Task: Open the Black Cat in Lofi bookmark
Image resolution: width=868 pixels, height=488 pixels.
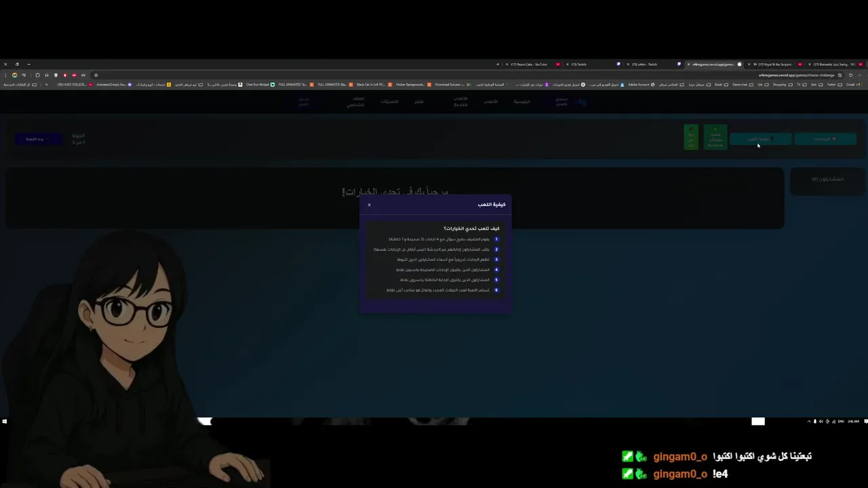Action: 374,85
